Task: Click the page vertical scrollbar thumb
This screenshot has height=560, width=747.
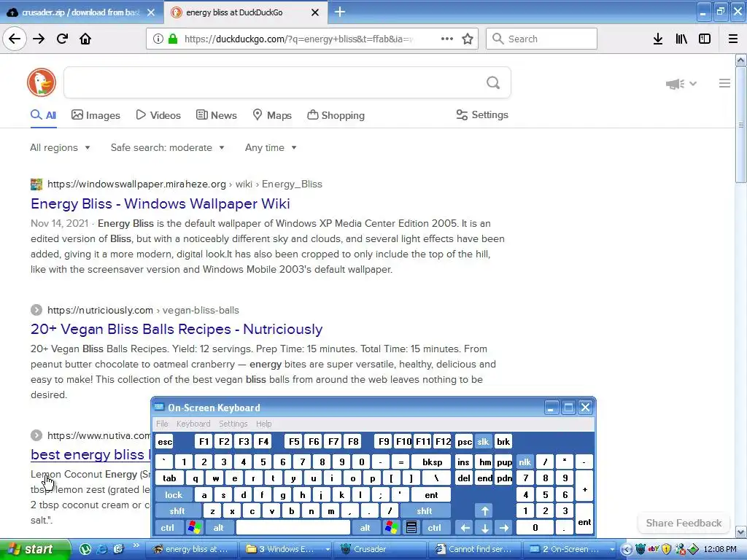Action: click(741, 124)
